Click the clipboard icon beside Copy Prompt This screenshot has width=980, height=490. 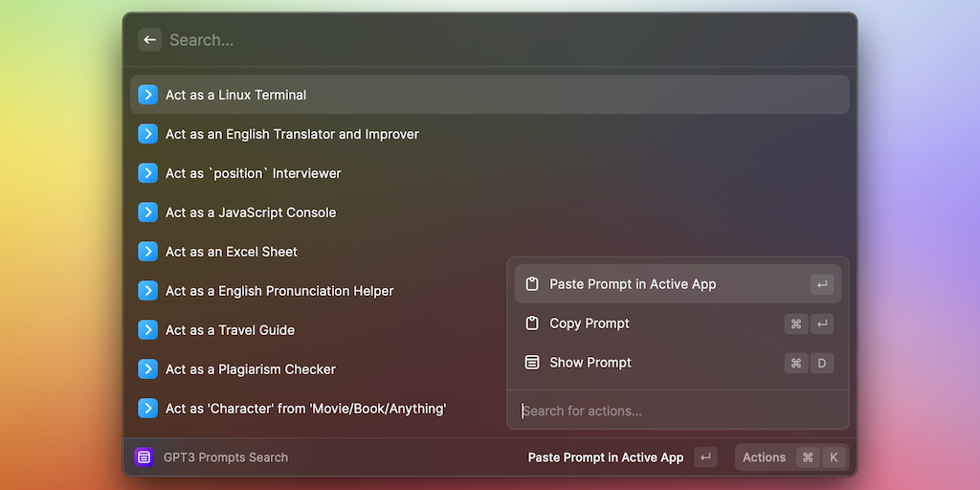pyautogui.click(x=532, y=323)
